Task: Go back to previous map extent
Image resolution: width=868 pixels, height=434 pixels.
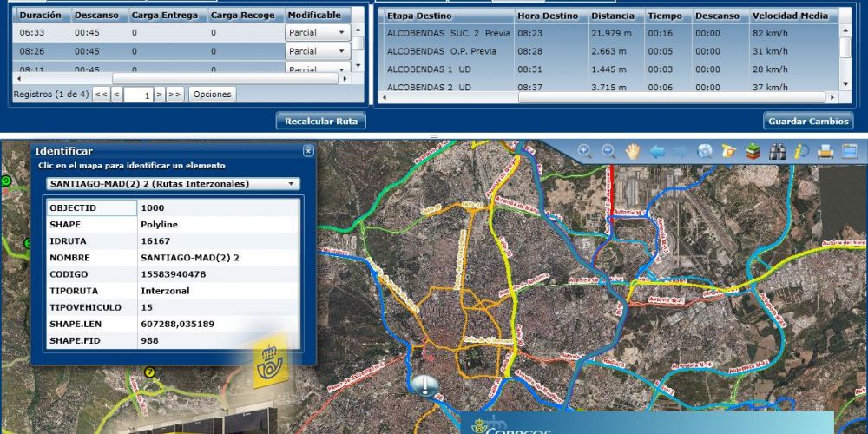Action: click(x=657, y=151)
